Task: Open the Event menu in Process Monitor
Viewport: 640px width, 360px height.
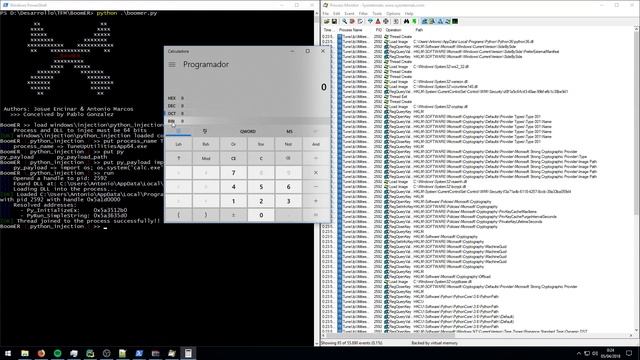Action: click(x=349, y=13)
